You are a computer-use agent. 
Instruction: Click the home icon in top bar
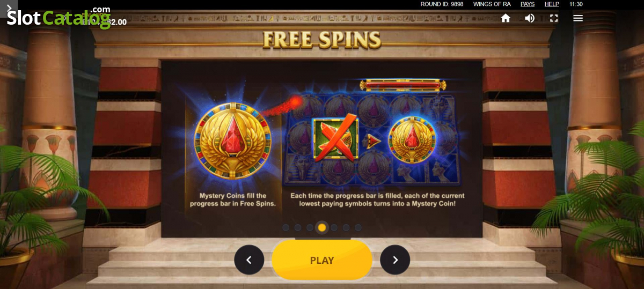506,18
